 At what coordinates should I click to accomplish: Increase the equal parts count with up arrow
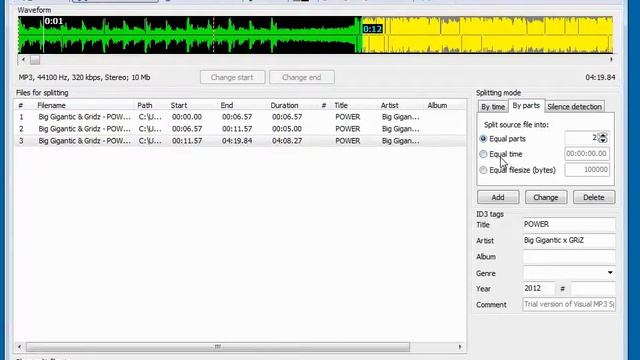[x=603, y=136]
